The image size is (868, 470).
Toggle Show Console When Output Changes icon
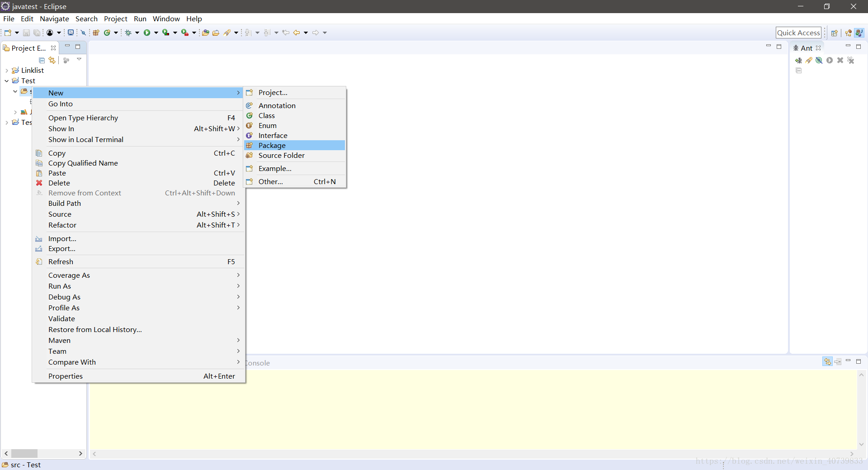[827, 361]
